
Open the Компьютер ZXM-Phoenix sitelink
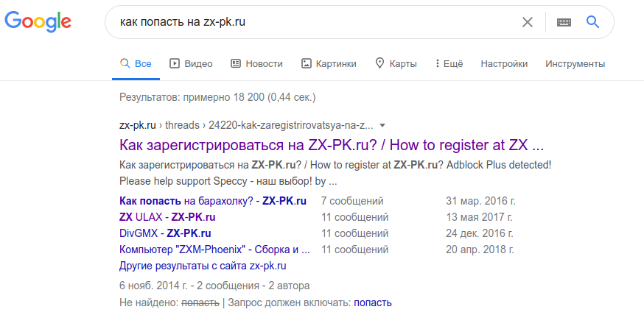click(x=214, y=249)
